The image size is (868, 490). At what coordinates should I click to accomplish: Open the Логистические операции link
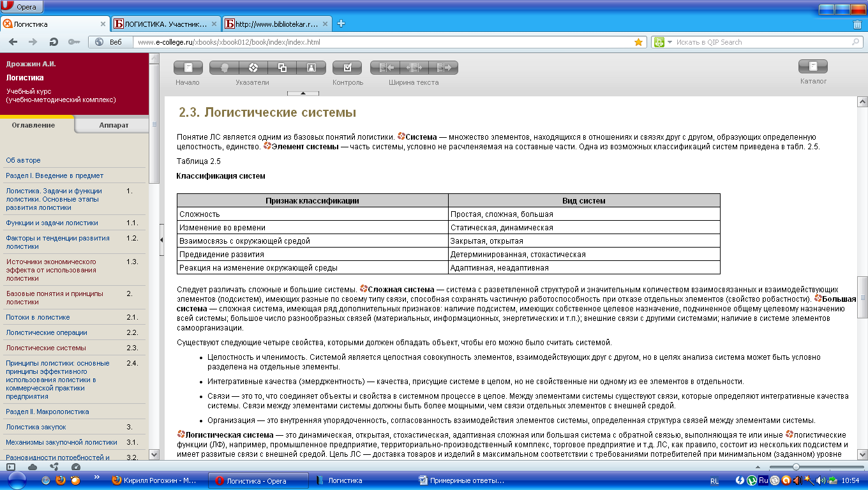[x=47, y=332]
